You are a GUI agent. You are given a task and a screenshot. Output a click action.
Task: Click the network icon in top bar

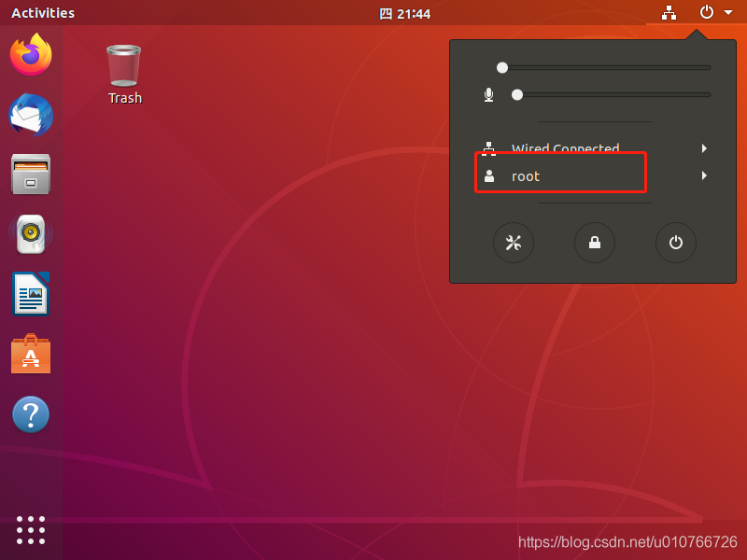[669, 13]
